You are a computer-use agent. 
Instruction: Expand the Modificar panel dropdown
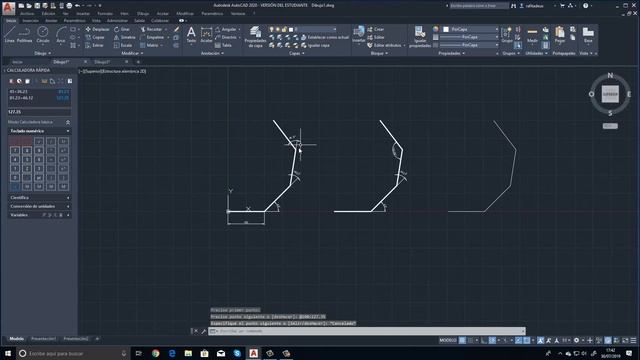coord(132,53)
